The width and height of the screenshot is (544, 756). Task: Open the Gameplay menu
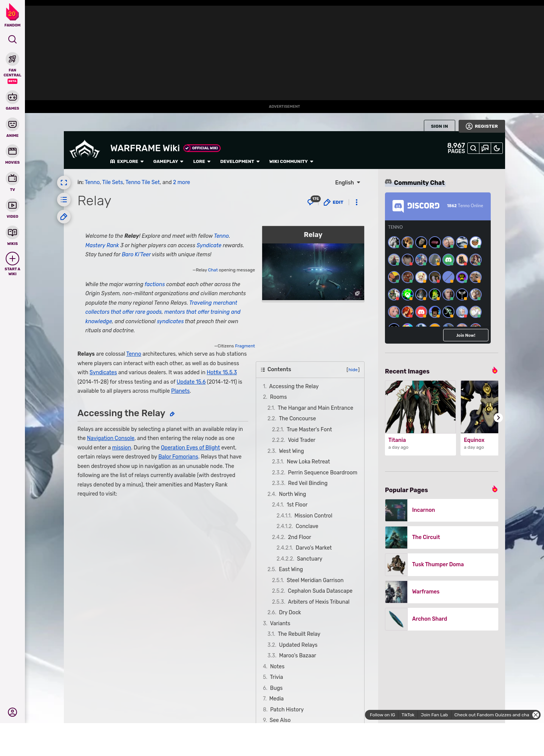coord(168,161)
